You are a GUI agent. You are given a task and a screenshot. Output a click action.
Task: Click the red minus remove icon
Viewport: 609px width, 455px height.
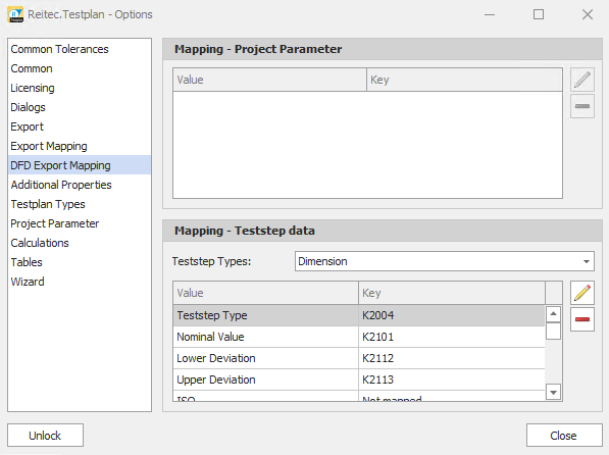582,319
